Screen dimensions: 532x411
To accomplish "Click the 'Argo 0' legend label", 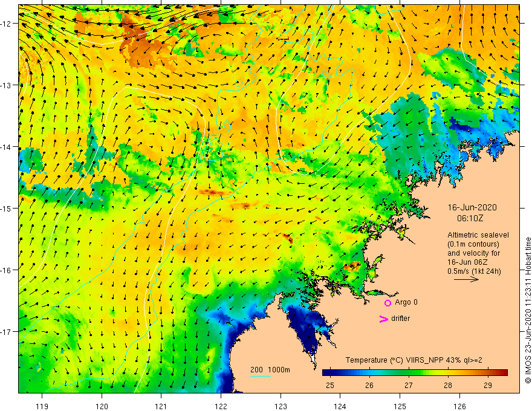I will click(406, 302).
